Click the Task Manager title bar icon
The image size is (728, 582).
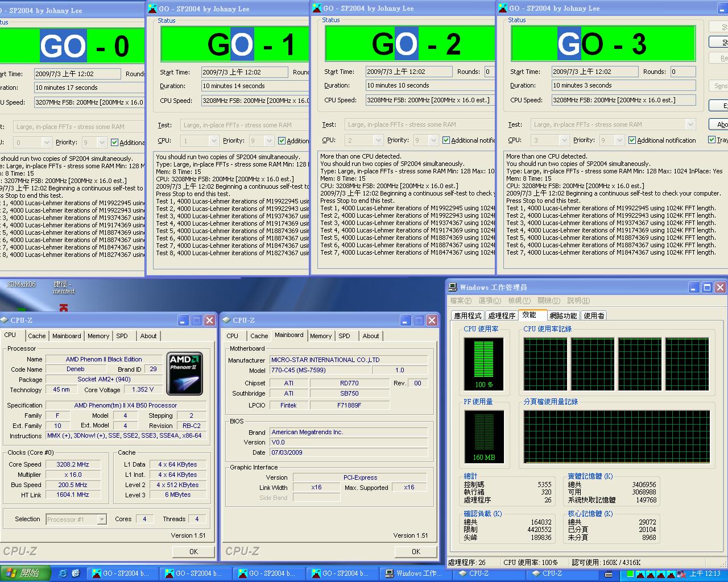453,287
